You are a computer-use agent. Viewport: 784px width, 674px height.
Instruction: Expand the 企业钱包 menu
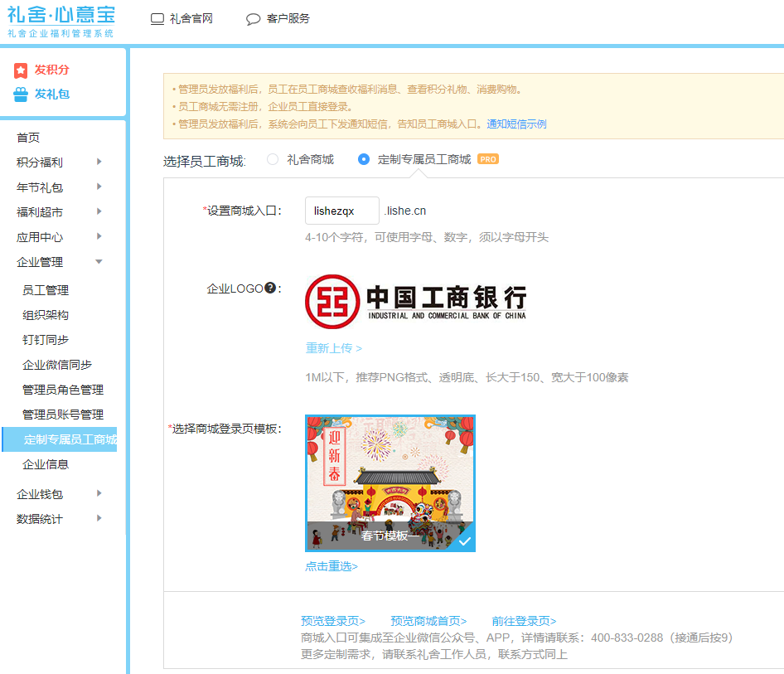[x=58, y=494]
